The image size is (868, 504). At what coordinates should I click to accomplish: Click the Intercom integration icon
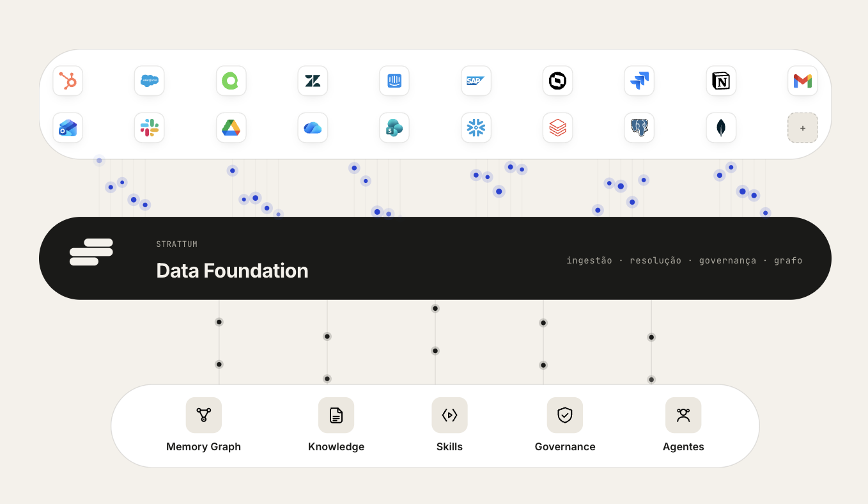394,81
